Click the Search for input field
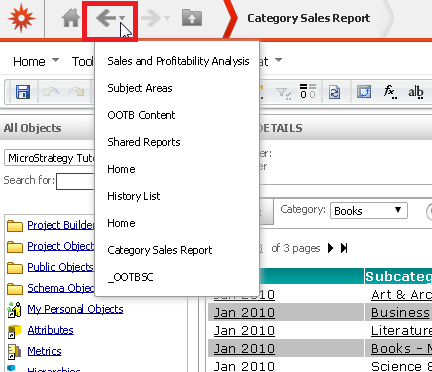432x372 pixels. pos(76,181)
